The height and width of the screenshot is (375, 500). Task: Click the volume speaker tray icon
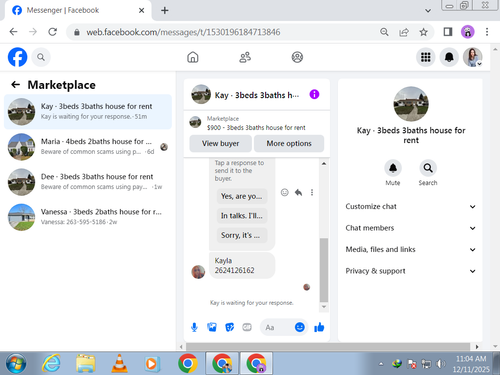point(441,364)
